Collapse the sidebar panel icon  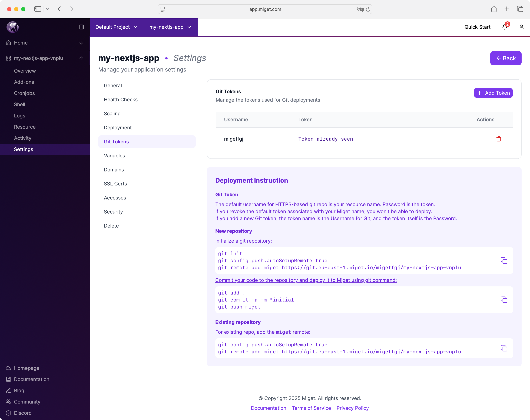coord(81,27)
